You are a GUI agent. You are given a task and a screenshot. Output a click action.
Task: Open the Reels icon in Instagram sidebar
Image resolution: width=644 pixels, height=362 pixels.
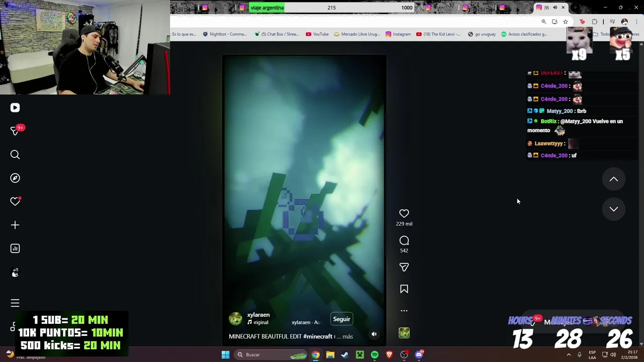click(15, 108)
